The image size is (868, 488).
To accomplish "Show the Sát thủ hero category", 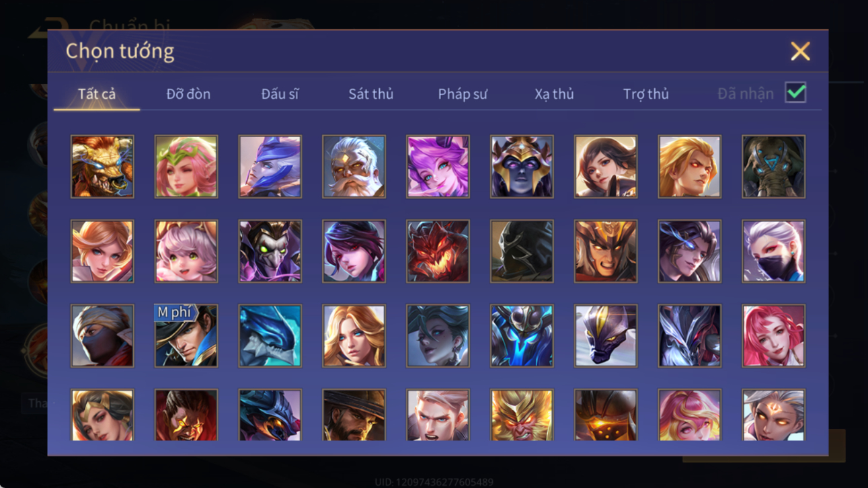I will 370,94.
